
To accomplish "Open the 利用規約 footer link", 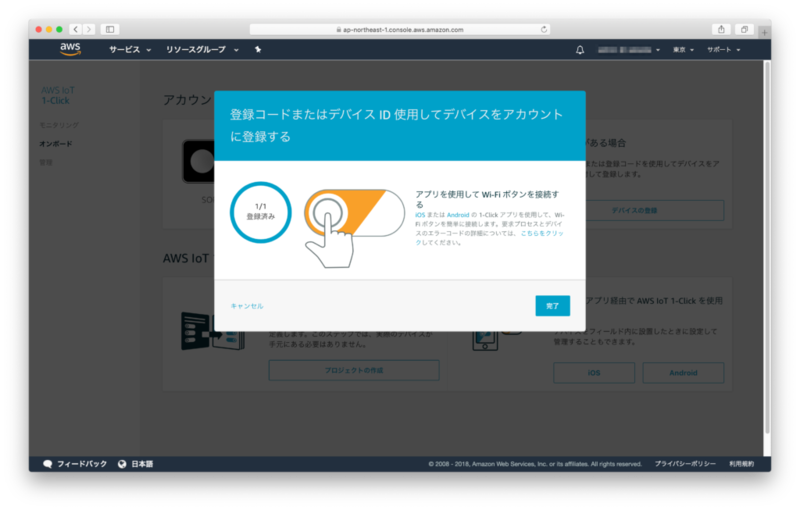I will click(741, 464).
